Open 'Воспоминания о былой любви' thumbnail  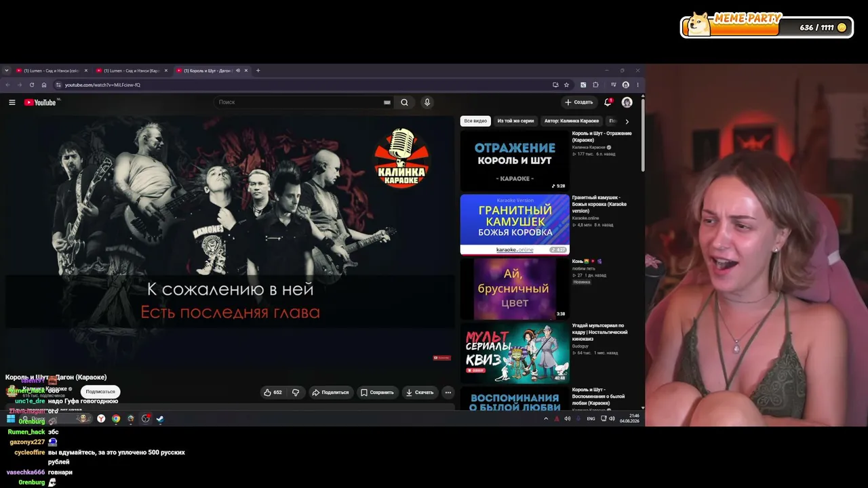[x=515, y=399]
